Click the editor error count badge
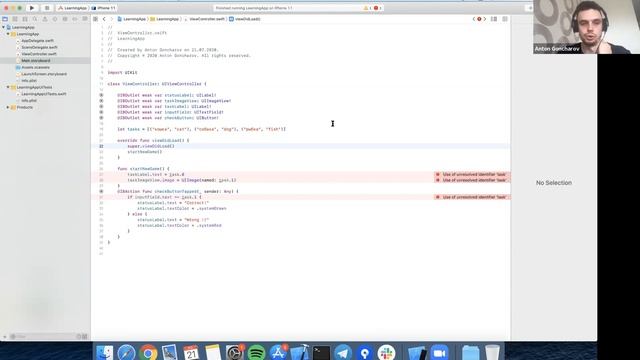 tap(479, 19)
